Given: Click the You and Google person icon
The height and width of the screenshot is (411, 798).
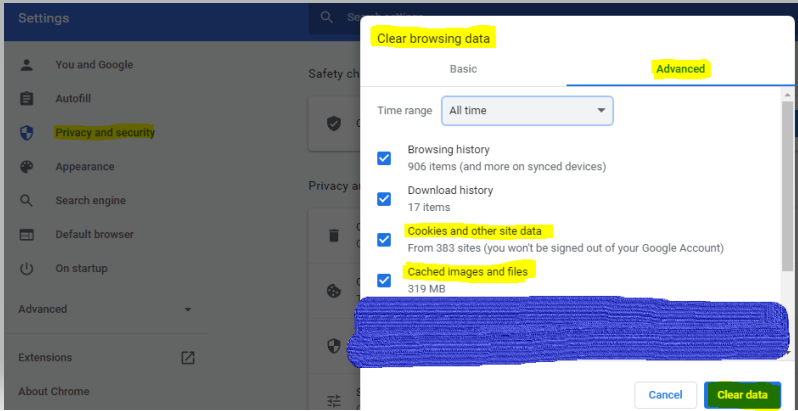Looking at the screenshot, I should coord(27,65).
